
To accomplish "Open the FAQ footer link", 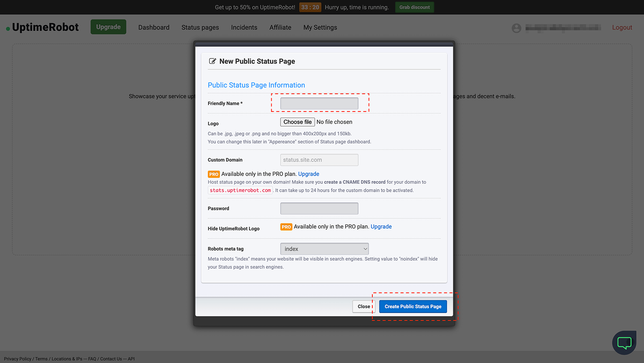I will tap(92, 359).
